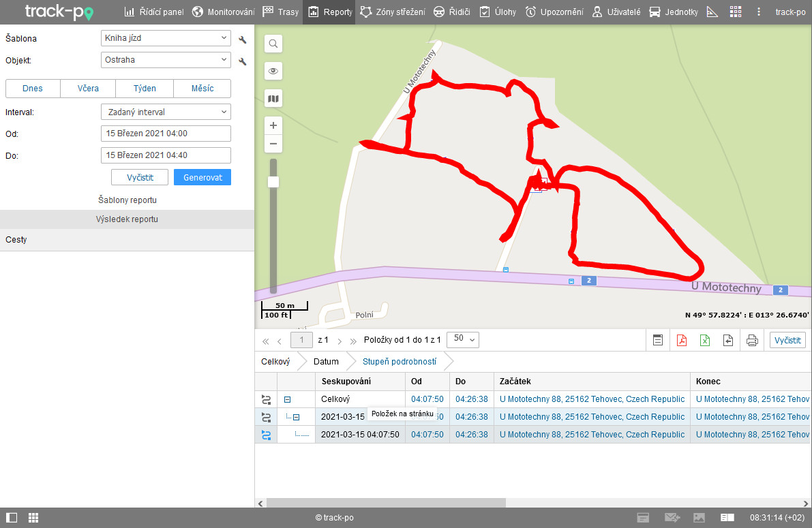Viewport: 812px width, 528px height.
Task: Open the apps grid icon in top bar
Action: [x=735, y=12]
